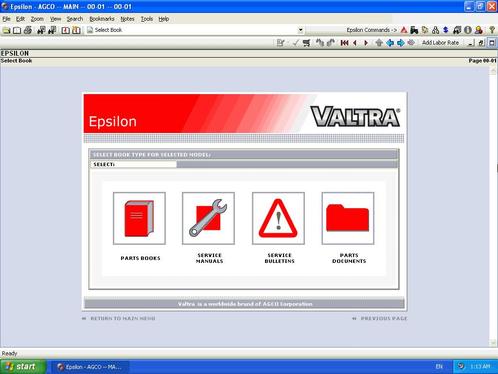Screen dimensions: 498x374
Task: Click the blue left arrow icon
Action: coord(390,43)
